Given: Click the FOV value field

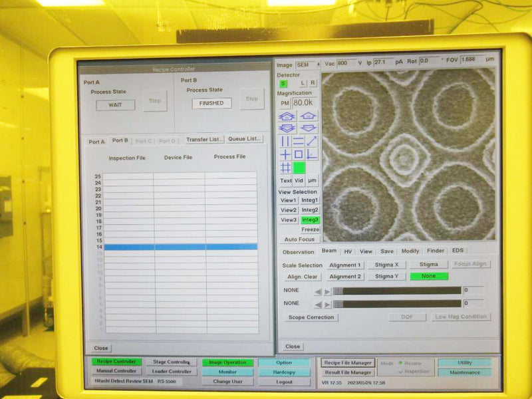Looking at the screenshot, I should coord(471,60).
